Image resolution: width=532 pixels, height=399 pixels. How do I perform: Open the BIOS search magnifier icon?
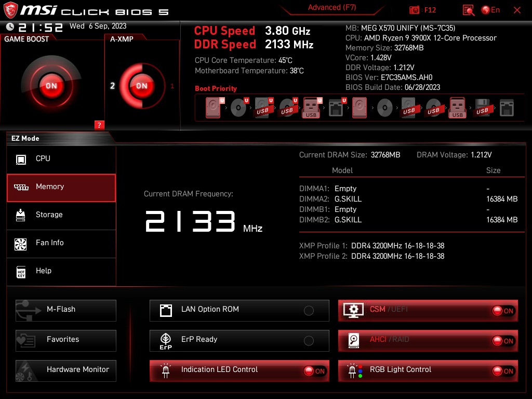469,10
